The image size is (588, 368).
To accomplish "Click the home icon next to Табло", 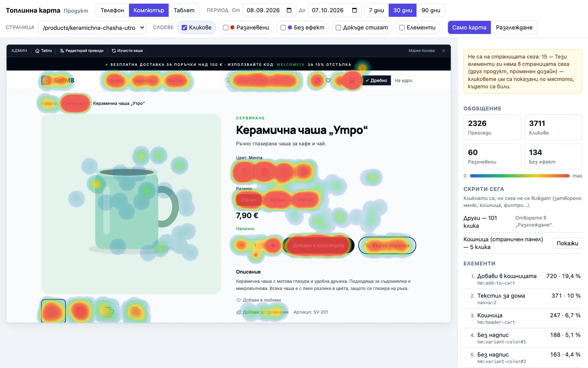I will (x=37, y=51).
